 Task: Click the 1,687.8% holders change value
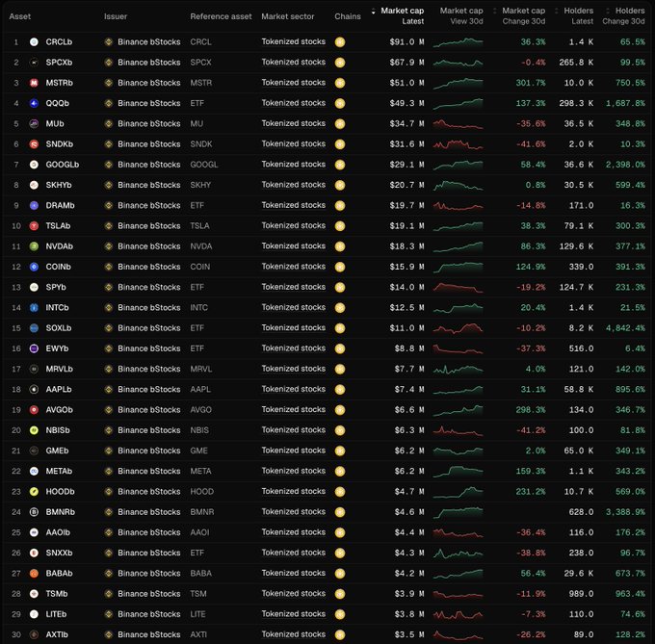pos(625,104)
